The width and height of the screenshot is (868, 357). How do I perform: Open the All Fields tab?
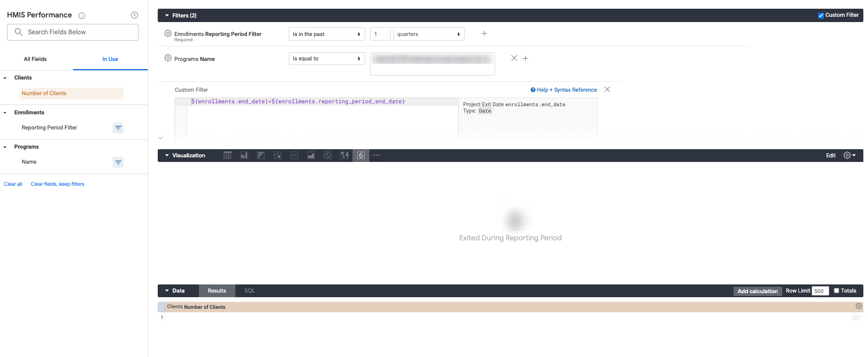click(35, 59)
